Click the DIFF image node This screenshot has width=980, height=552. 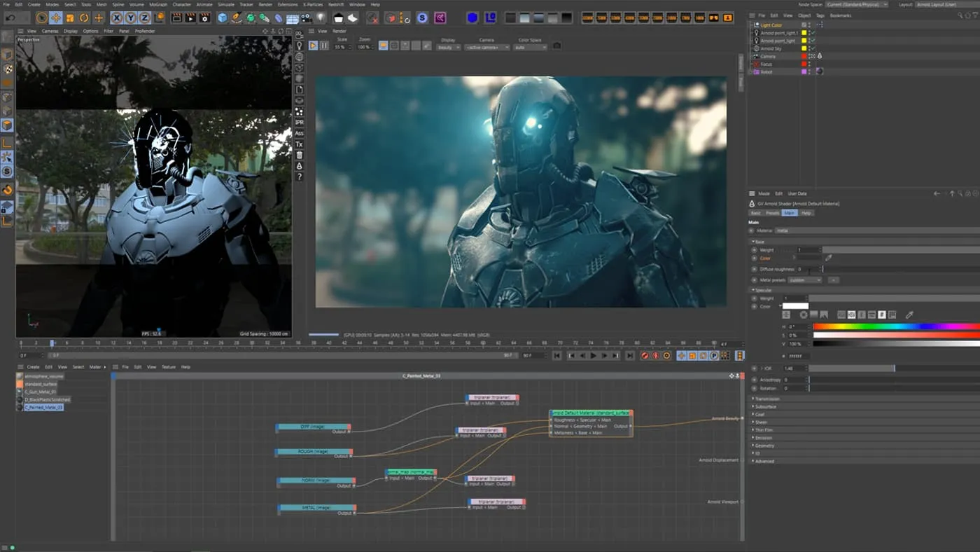(x=312, y=427)
